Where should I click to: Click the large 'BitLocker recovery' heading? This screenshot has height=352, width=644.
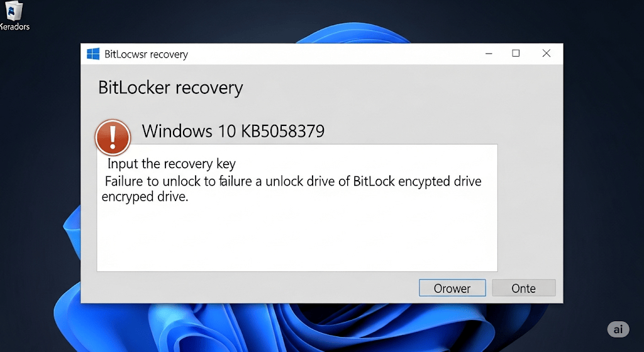[x=170, y=88]
